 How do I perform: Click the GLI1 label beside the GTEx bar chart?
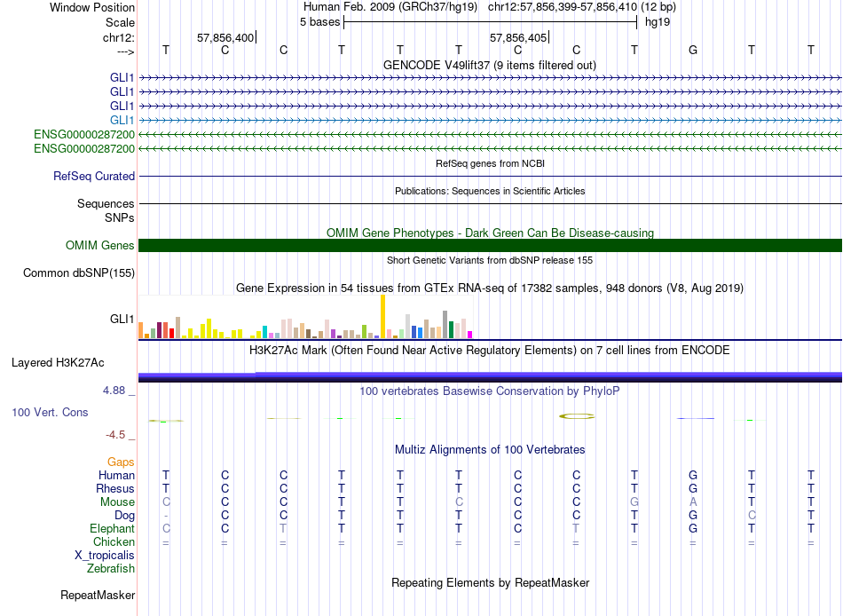122,319
